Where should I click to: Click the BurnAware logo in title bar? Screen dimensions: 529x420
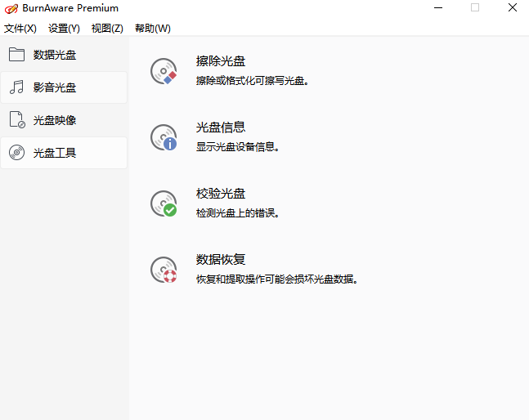11,8
